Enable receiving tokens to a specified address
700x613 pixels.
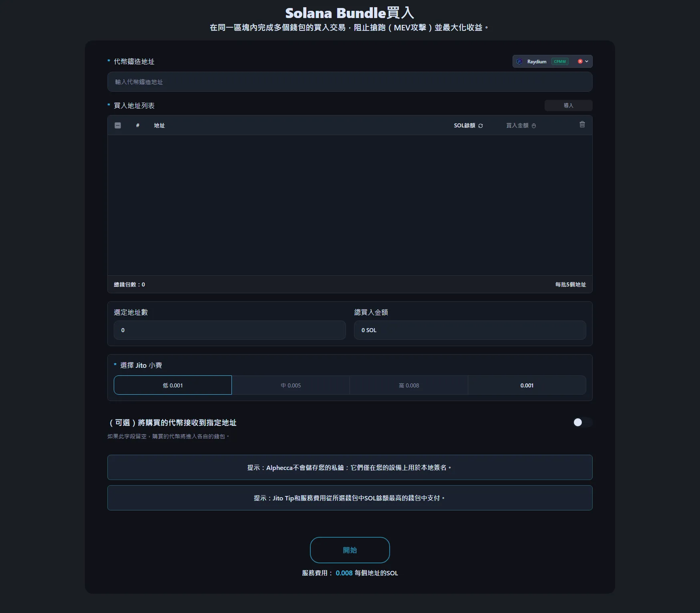click(582, 422)
